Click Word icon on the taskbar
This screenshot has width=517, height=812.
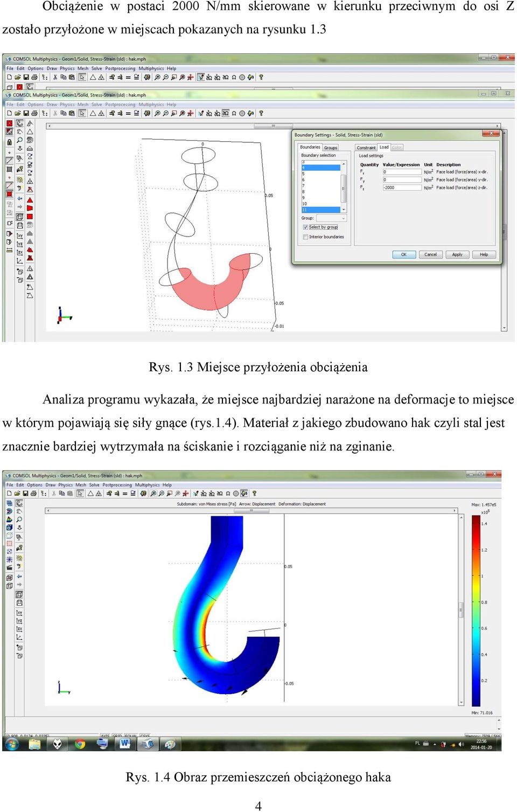tap(124, 744)
